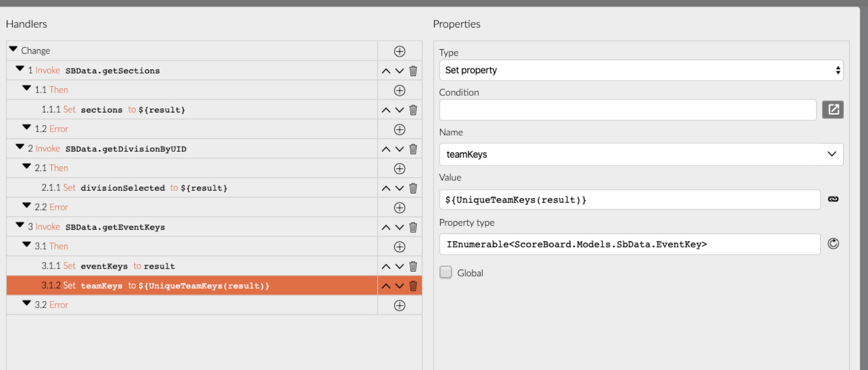Collapse the 1.1 Then branch
The image size is (868, 370).
click(x=27, y=88)
